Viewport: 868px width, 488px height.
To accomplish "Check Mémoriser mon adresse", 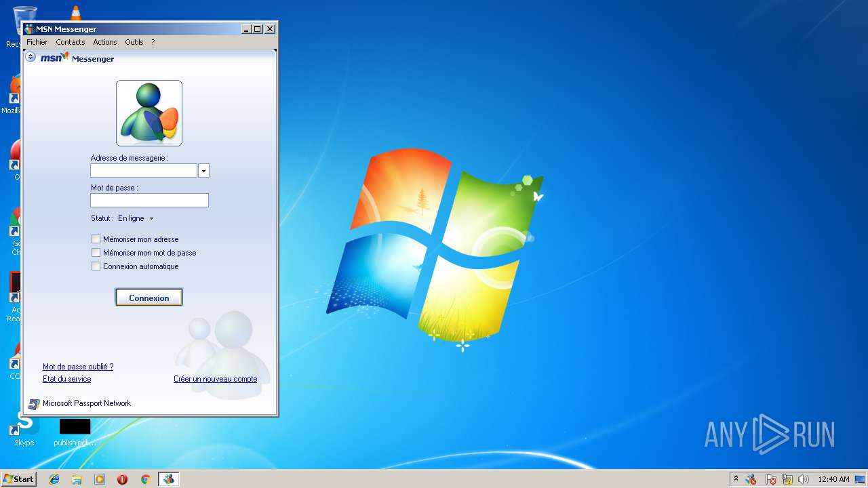I will [96, 239].
